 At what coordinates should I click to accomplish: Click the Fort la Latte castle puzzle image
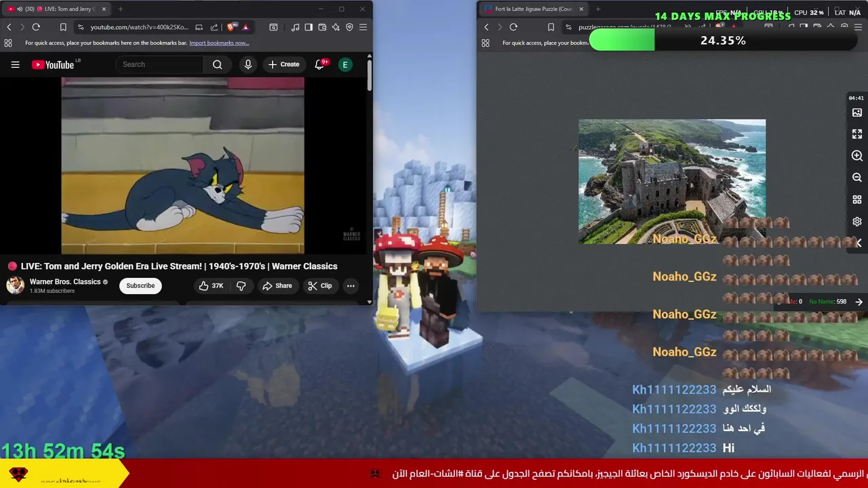click(x=672, y=182)
